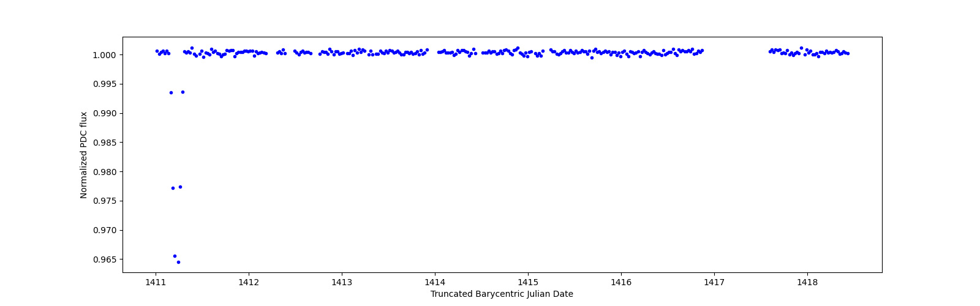The height and width of the screenshot is (306, 980).
Task: Click the lowest transit data point below 0.965
Action: click(x=178, y=262)
